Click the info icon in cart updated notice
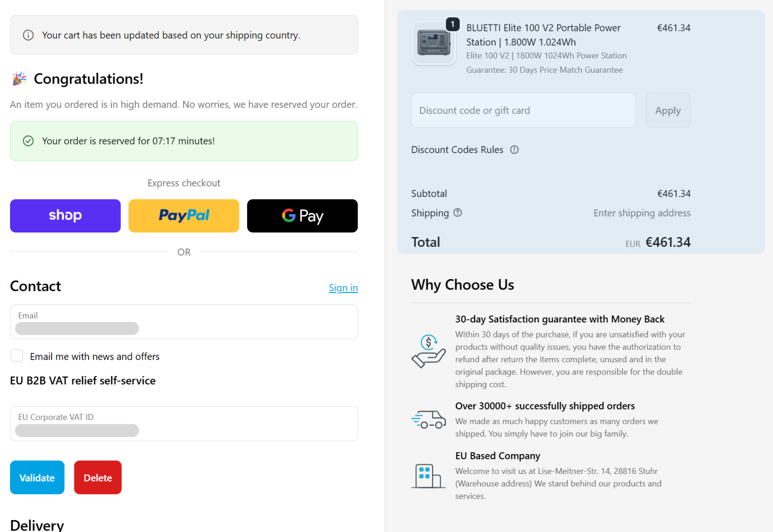Image resolution: width=773 pixels, height=532 pixels. 28,35
